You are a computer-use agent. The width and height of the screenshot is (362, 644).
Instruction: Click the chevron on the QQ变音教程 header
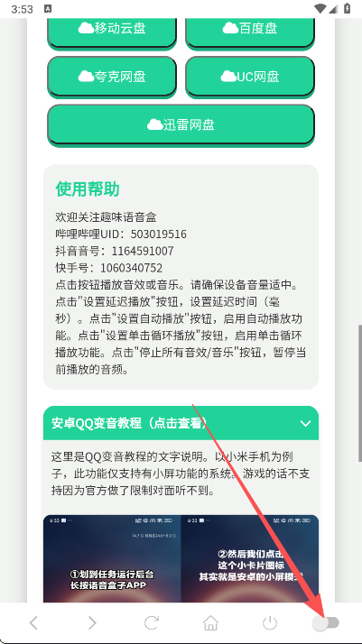pyautogui.click(x=305, y=423)
